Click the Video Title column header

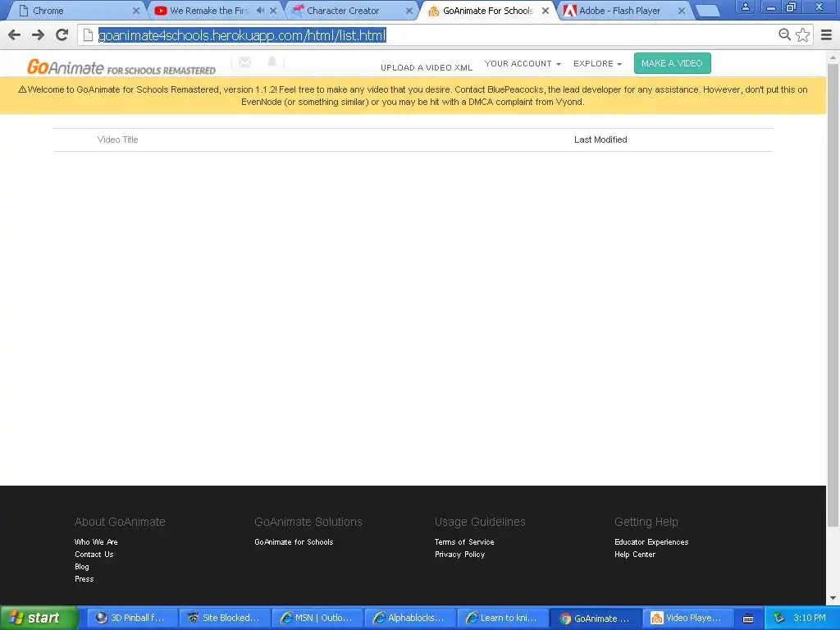click(x=118, y=139)
